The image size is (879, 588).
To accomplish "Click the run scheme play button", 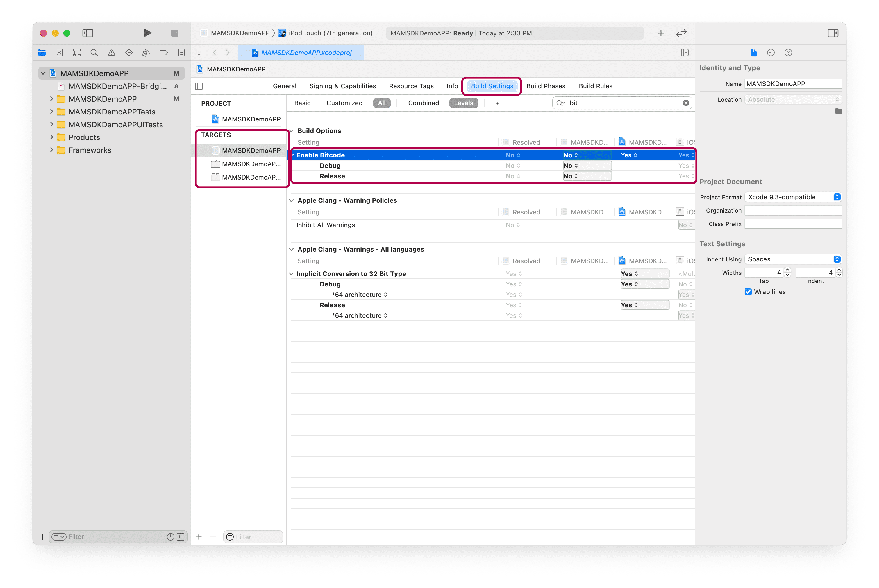I will [147, 33].
